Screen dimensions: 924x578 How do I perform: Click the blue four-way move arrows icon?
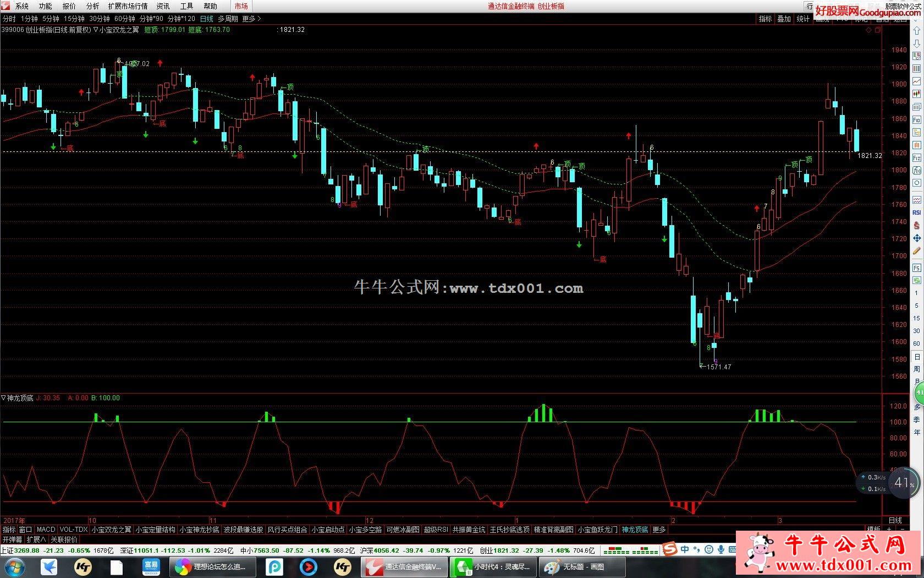916,238
